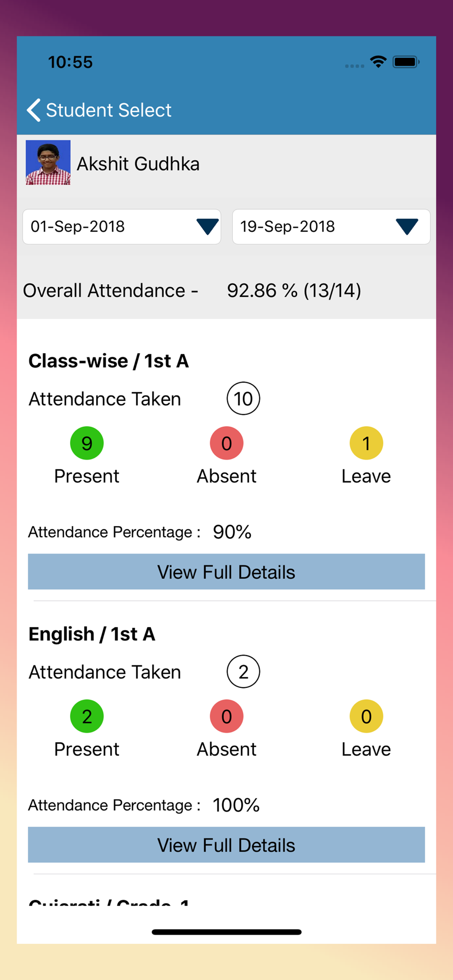453x980 pixels.
Task: Tap the English green Present count 2 circle
Action: (87, 716)
